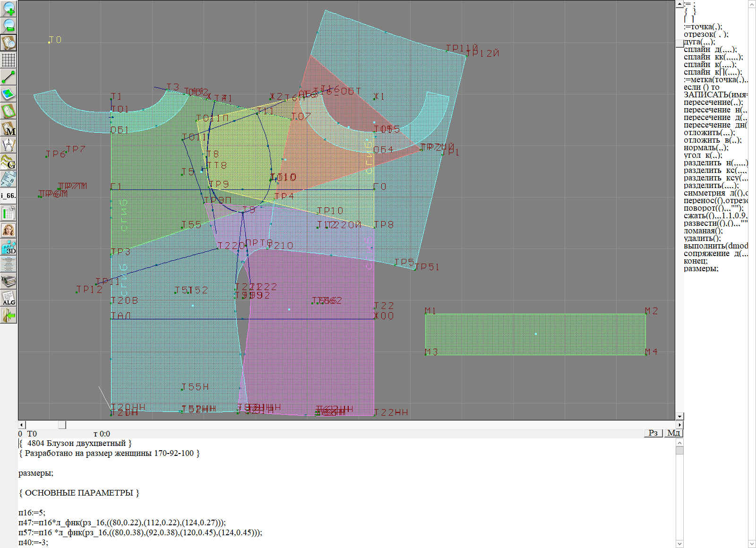Insert the 'отрезок( , );' command
The height and width of the screenshot is (548, 756).
(705, 34)
